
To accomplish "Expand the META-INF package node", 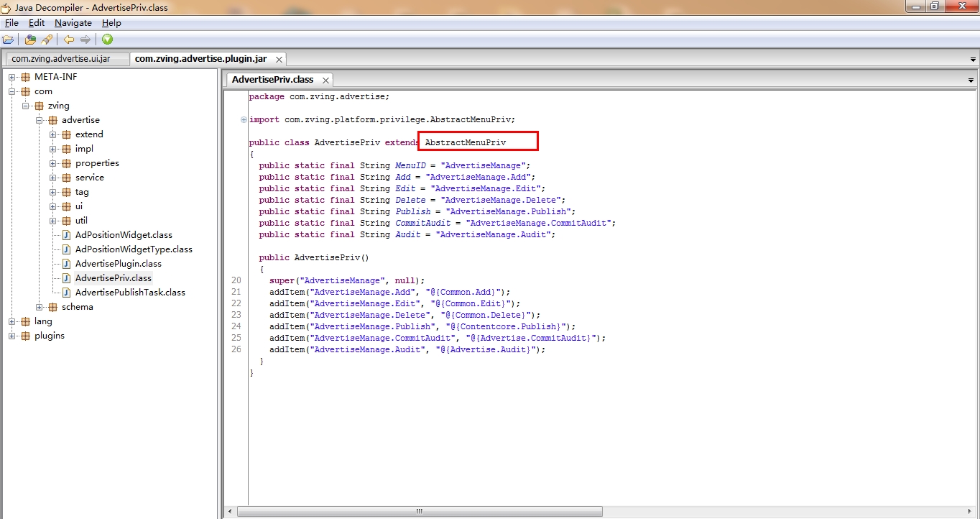I will click(12, 77).
